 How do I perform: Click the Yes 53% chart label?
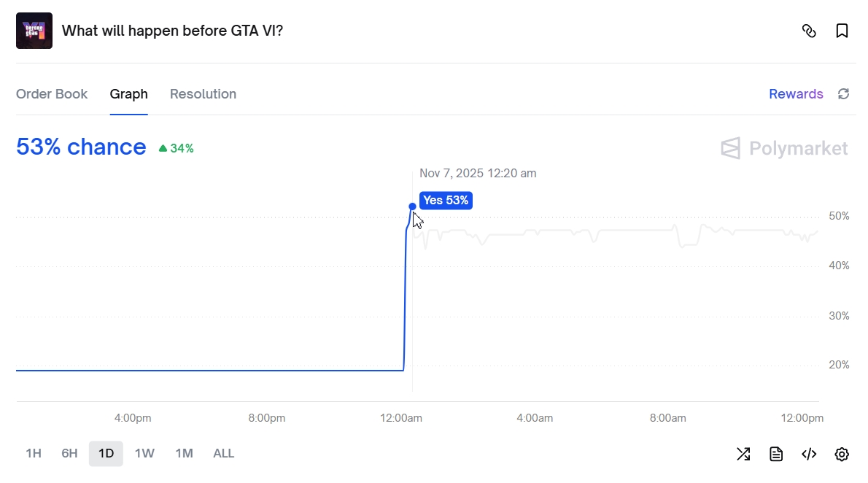point(446,200)
